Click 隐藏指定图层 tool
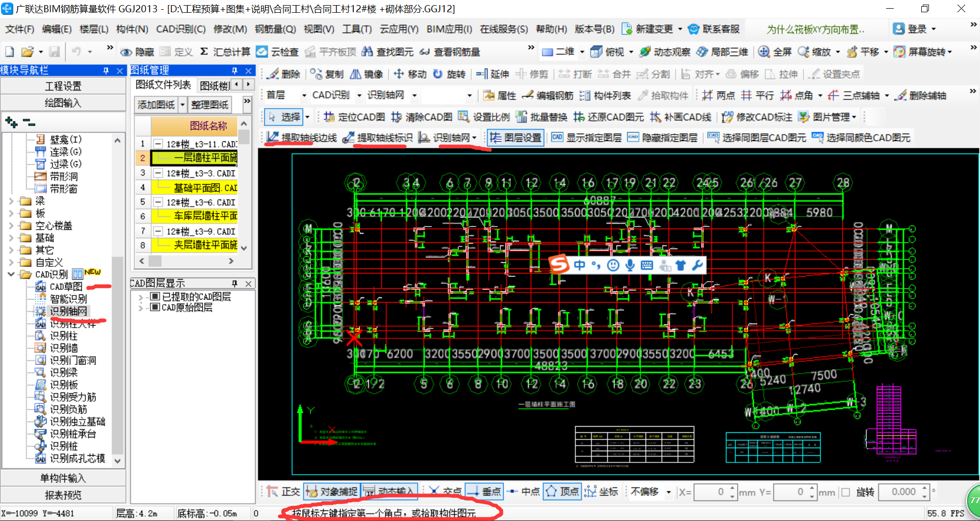Screen dimensions: 980x521 pos(663,138)
